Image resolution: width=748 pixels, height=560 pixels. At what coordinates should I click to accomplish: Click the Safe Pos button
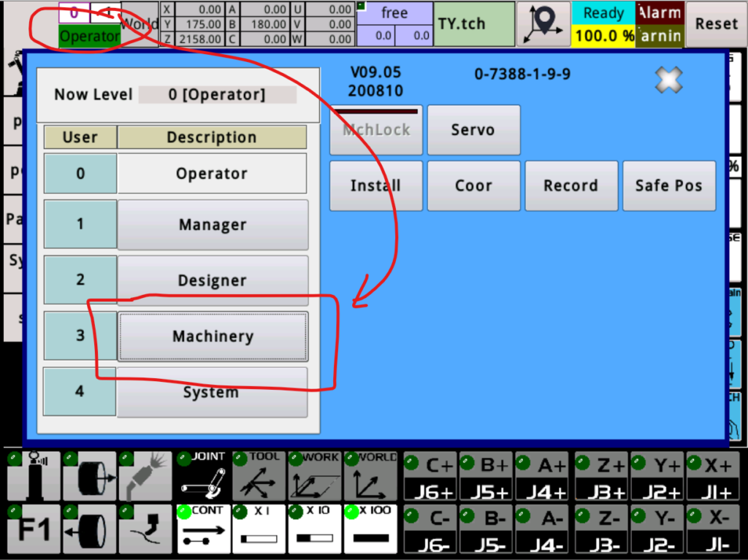(x=668, y=185)
